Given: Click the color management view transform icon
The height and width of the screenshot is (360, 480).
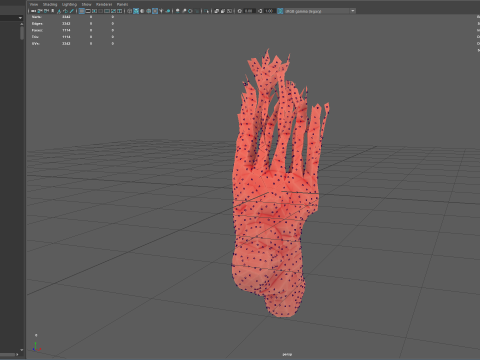Looking at the screenshot, I should point(280,11).
